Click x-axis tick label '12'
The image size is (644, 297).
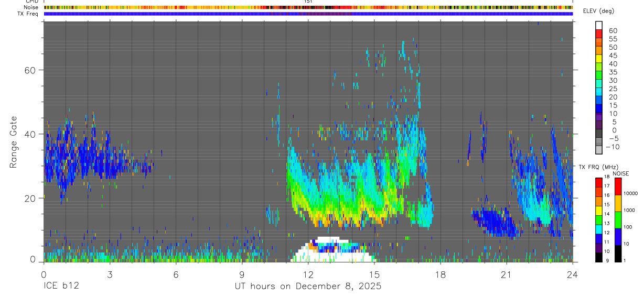point(308,274)
